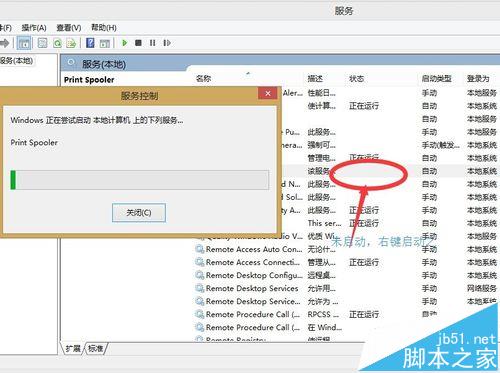Switch to the 扩展 tab
The height and width of the screenshot is (373, 500).
[x=73, y=349]
